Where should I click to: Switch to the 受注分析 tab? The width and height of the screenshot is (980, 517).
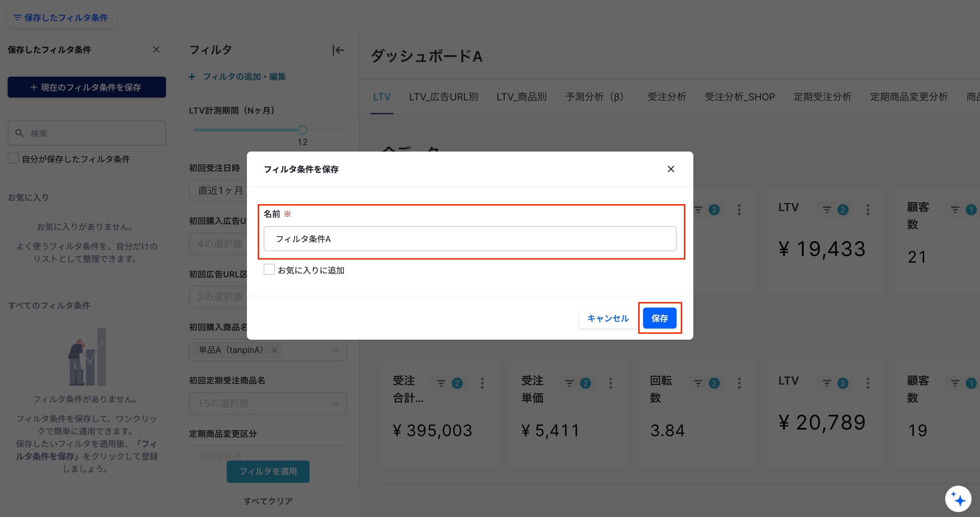pyautogui.click(x=666, y=97)
